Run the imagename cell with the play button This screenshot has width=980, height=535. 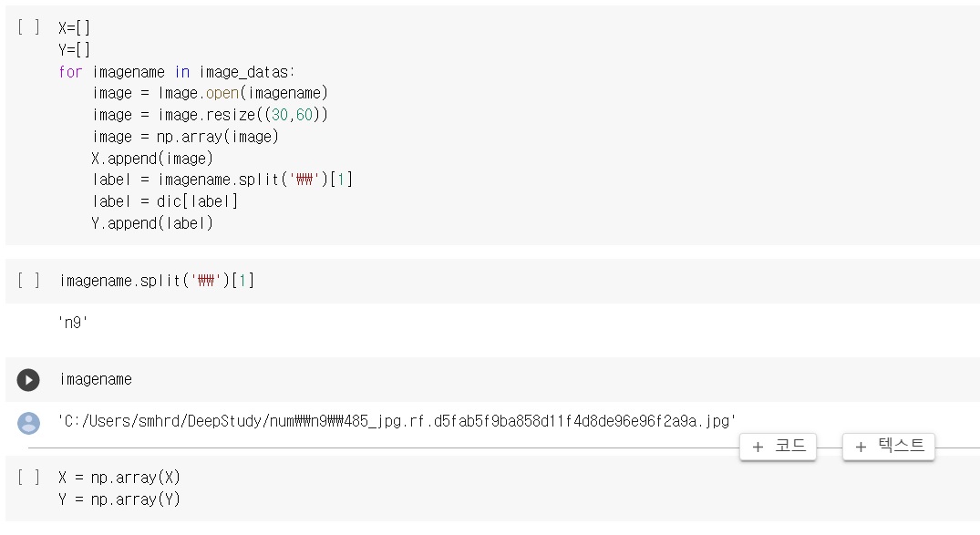tap(28, 379)
